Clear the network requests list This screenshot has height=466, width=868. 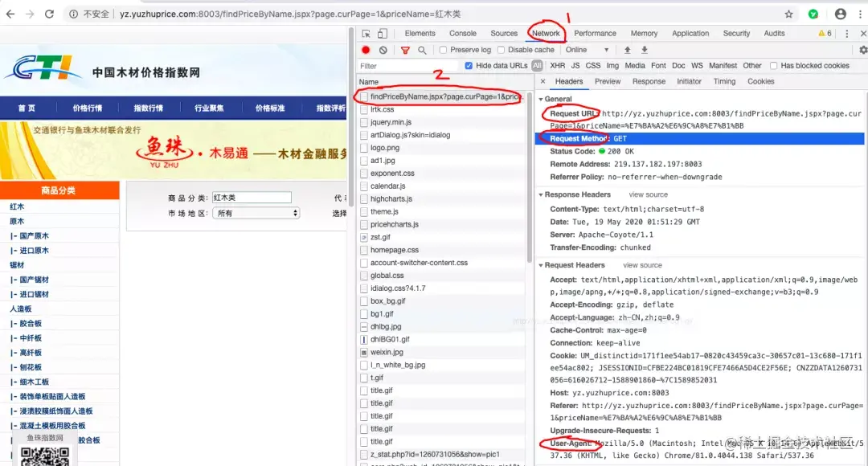[383, 50]
